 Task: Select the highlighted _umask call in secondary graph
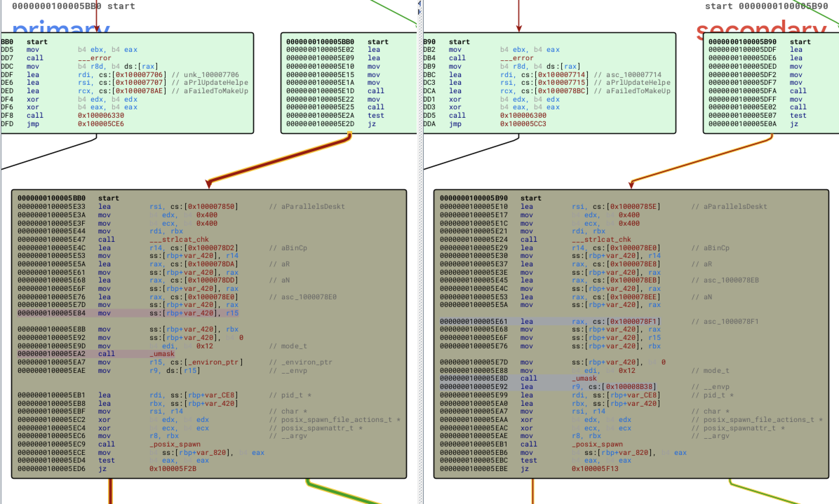pos(584,378)
